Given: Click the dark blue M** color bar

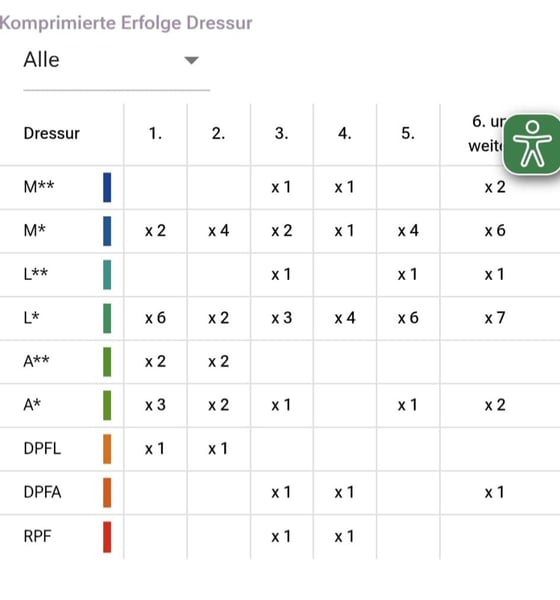Looking at the screenshot, I should (107, 187).
